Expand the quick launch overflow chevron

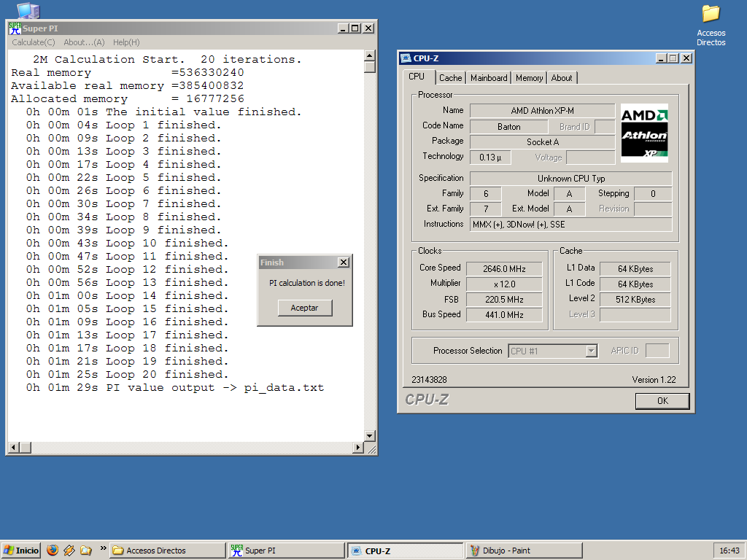pos(103,548)
